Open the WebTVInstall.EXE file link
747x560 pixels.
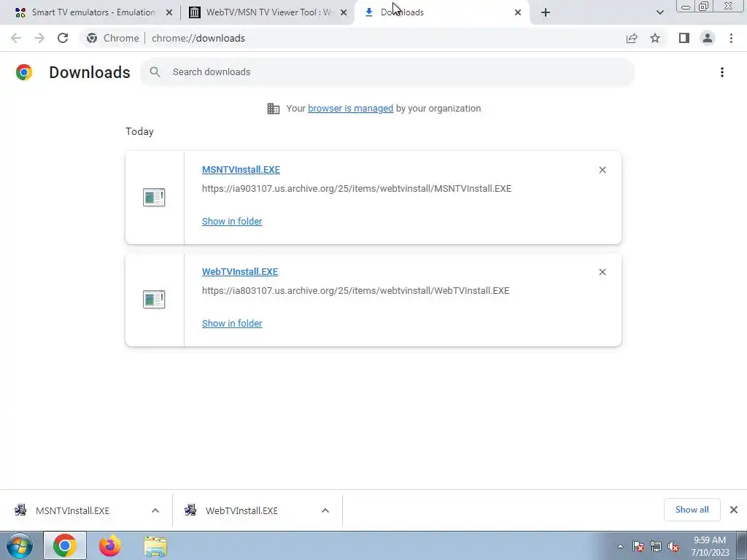pyautogui.click(x=239, y=272)
